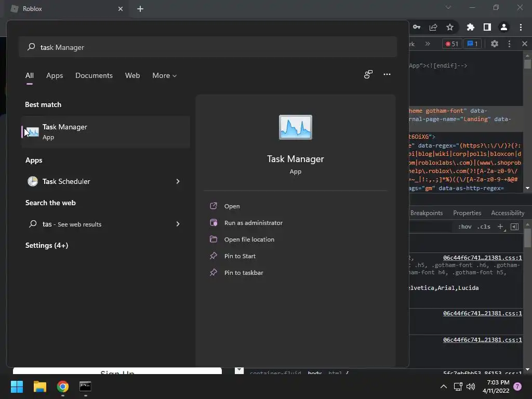Open Chrome extensions puzzle icon

470,27
